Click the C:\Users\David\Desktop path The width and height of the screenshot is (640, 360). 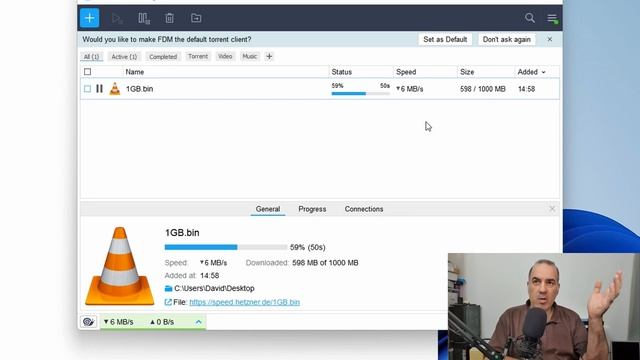(x=214, y=289)
